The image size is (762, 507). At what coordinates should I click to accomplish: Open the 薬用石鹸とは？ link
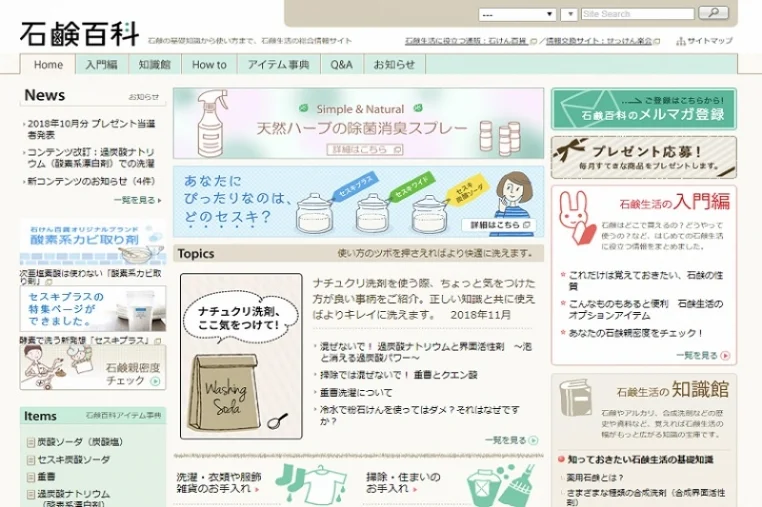click(595, 478)
